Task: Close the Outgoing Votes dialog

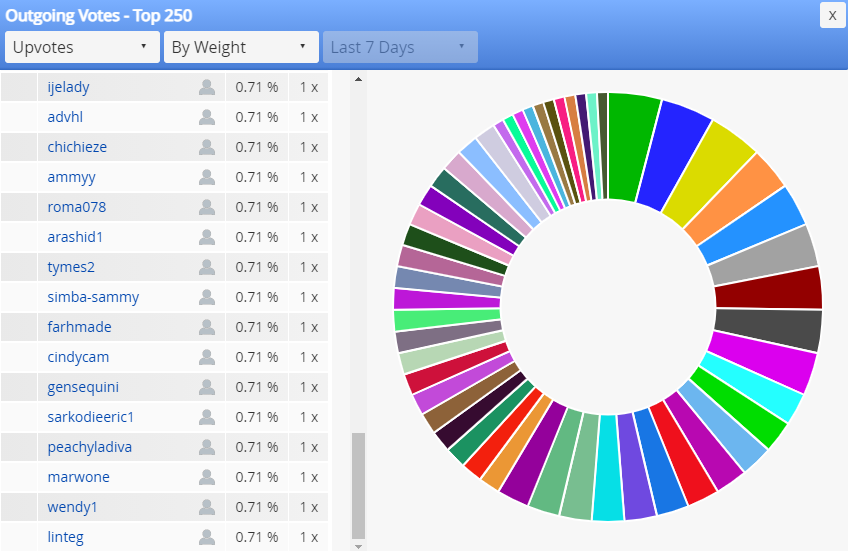Action: [x=832, y=15]
